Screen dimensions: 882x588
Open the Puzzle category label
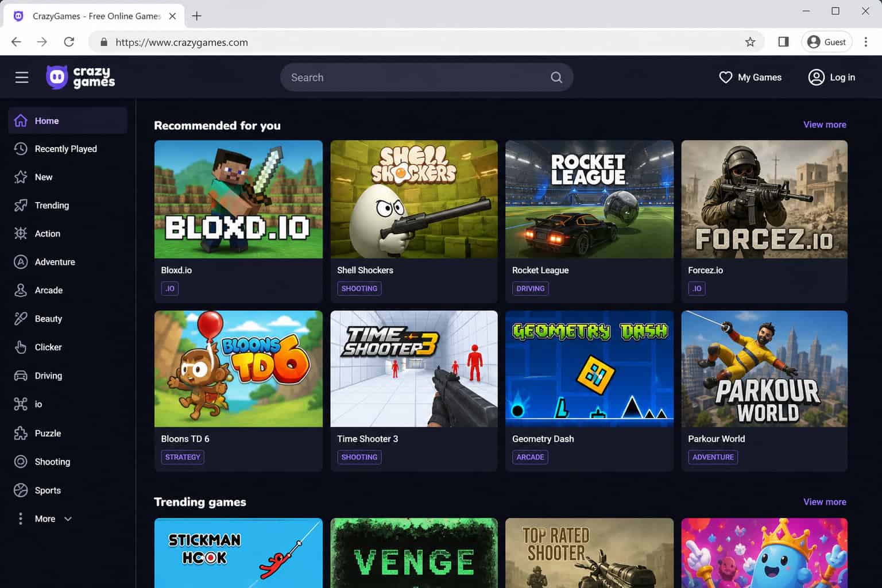click(x=48, y=433)
